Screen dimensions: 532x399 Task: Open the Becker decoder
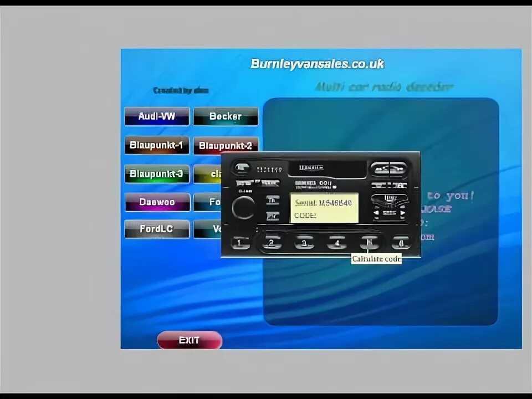[x=226, y=116]
